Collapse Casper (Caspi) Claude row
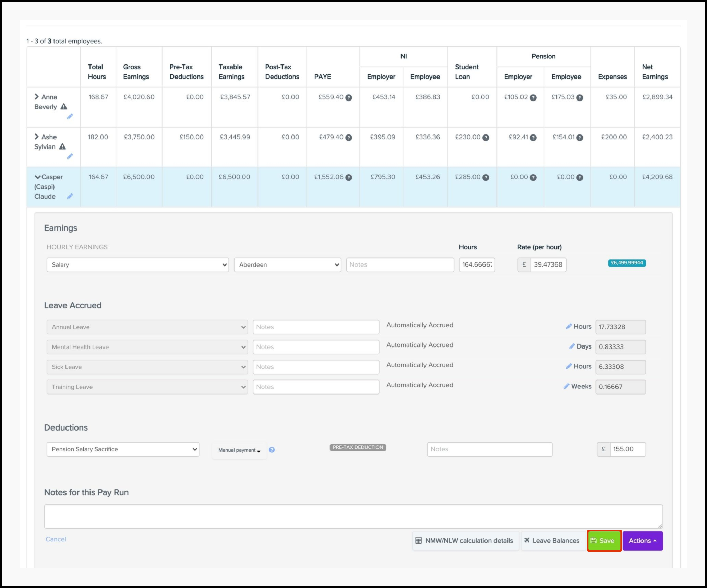This screenshot has height=588, width=707. pyautogui.click(x=37, y=177)
